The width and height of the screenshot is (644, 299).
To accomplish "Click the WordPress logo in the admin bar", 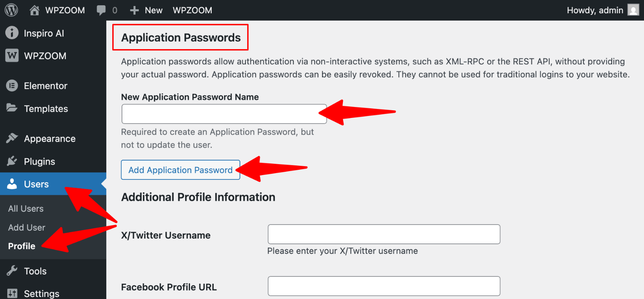I will (x=10, y=10).
